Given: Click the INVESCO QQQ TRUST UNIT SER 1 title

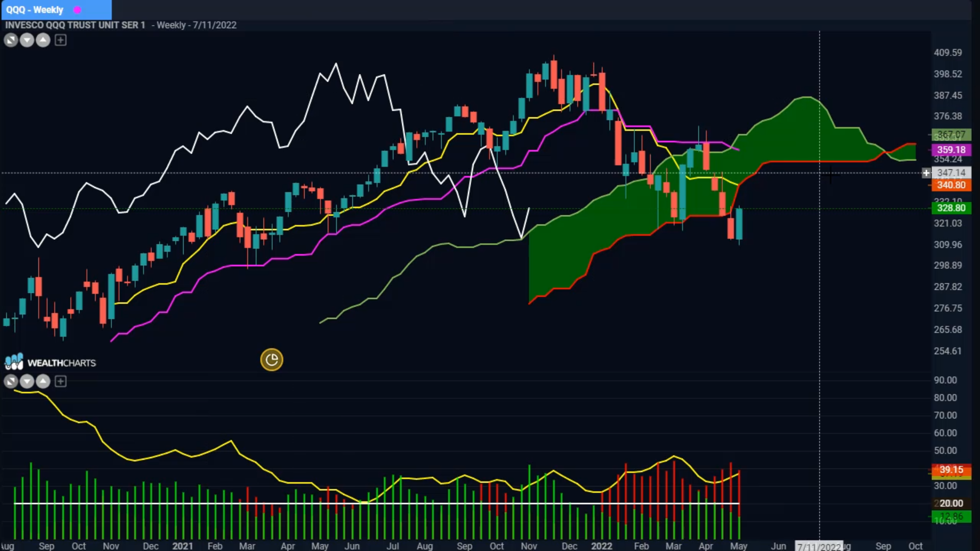Looking at the screenshot, I should [x=75, y=25].
